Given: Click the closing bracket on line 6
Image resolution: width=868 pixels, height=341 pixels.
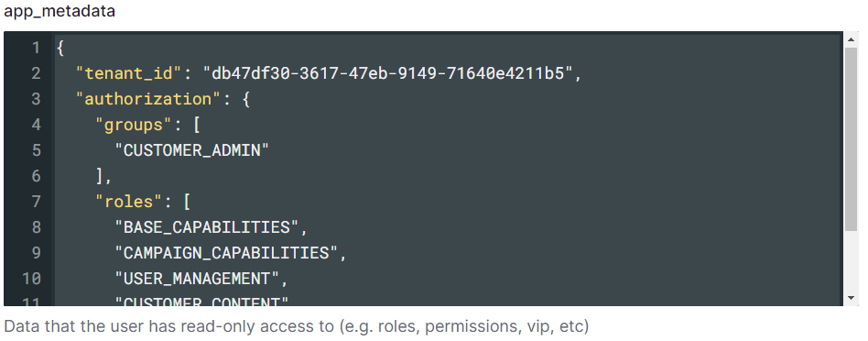Looking at the screenshot, I should click(100, 176).
